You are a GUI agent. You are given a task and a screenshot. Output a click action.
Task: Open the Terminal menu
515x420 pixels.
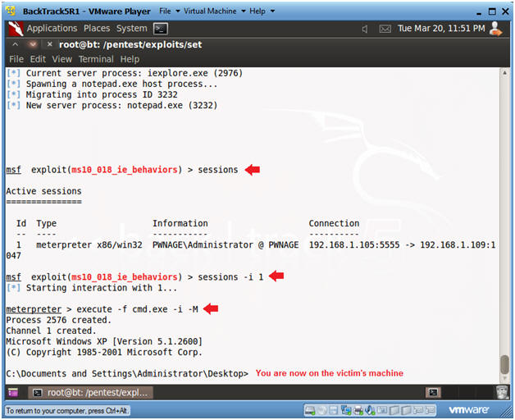96,59
